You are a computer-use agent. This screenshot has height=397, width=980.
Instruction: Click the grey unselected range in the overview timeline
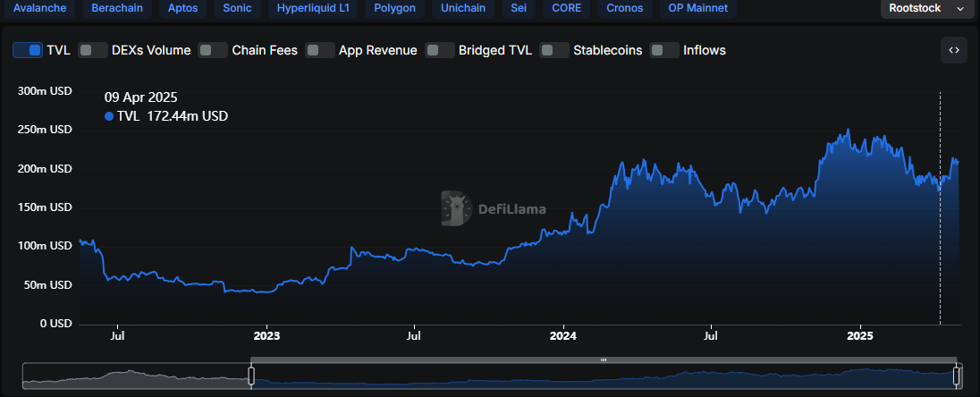click(136, 376)
